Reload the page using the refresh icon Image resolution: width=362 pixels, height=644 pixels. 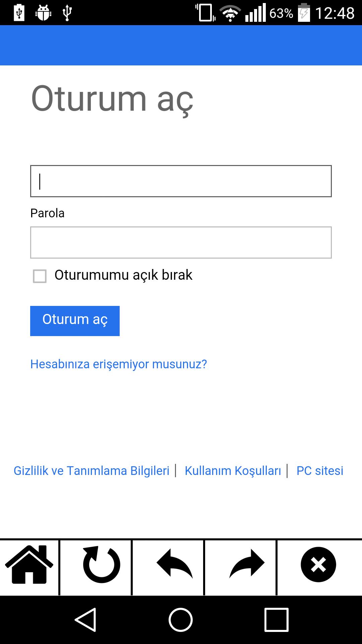(x=101, y=565)
